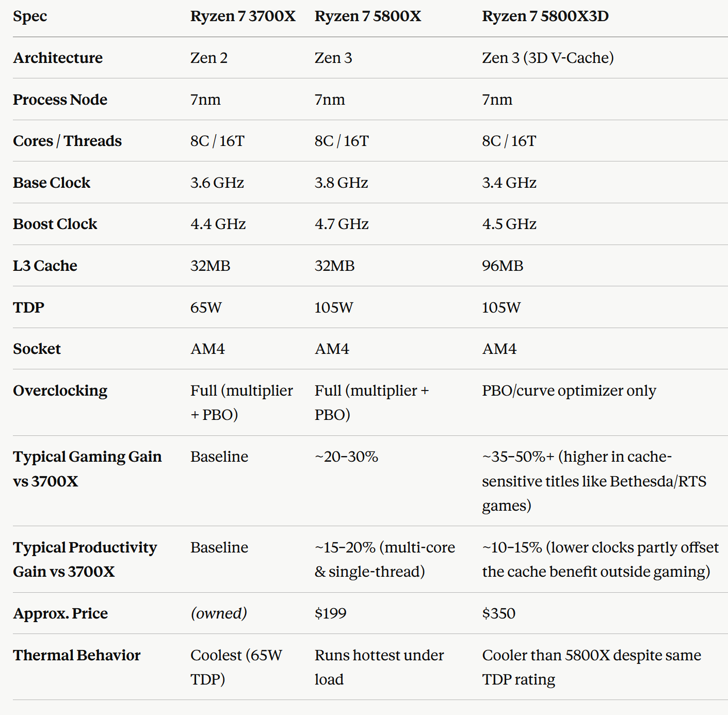
Task: Select the PBO/curve optimizer only cell
Action: pos(569,391)
